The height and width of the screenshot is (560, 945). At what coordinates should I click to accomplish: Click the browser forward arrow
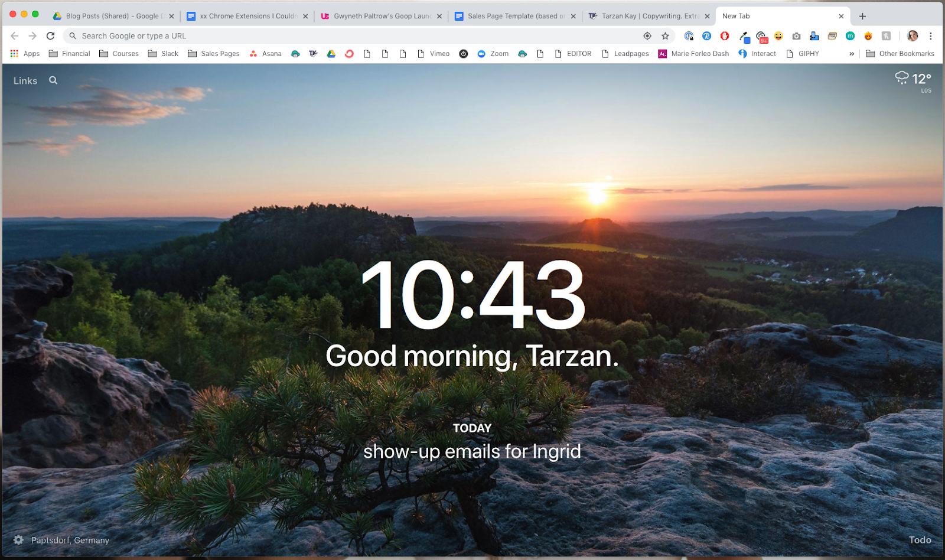[x=32, y=36]
